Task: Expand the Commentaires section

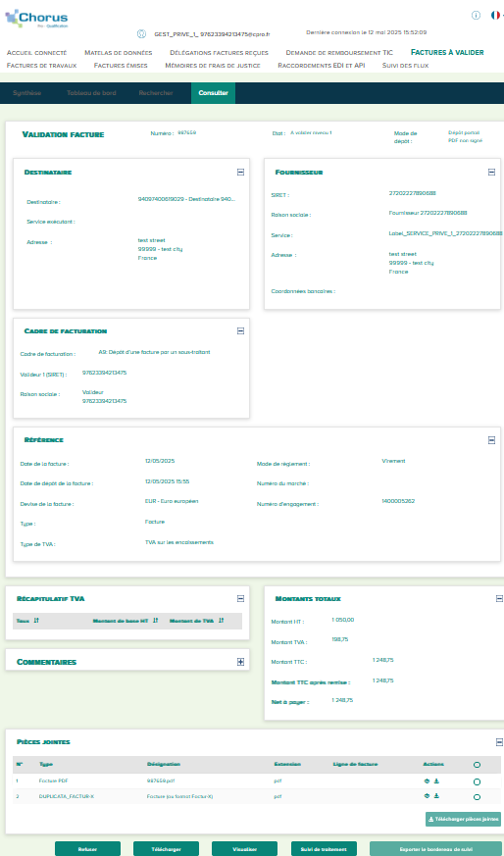Action: tap(241, 662)
